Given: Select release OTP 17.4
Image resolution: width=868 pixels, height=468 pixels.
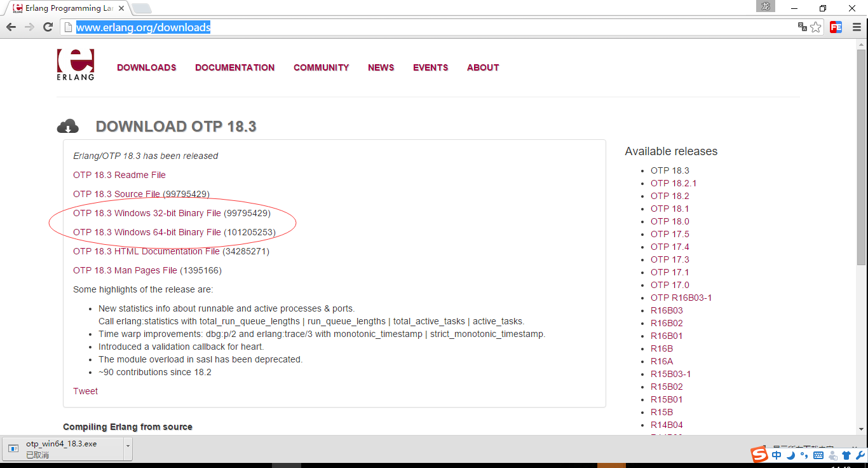Looking at the screenshot, I should click(670, 247).
